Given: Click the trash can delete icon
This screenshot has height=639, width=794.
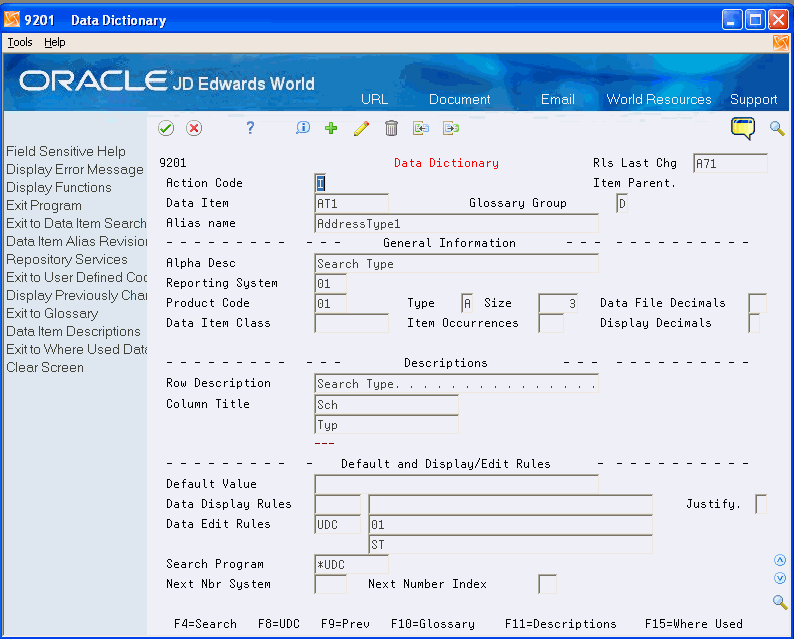Looking at the screenshot, I should coord(391,128).
